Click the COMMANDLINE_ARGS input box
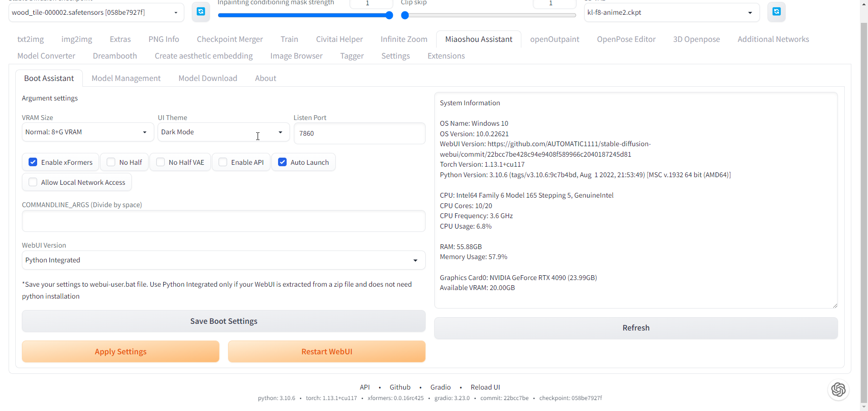Image resolution: width=868 pixels, height=411 pixels. click(x=223, y=221)
